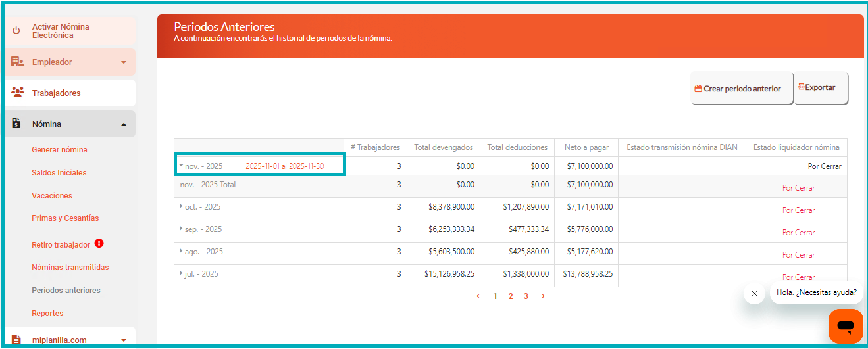
Task: Go to page 2 of periods
Action: pos(510,296)
